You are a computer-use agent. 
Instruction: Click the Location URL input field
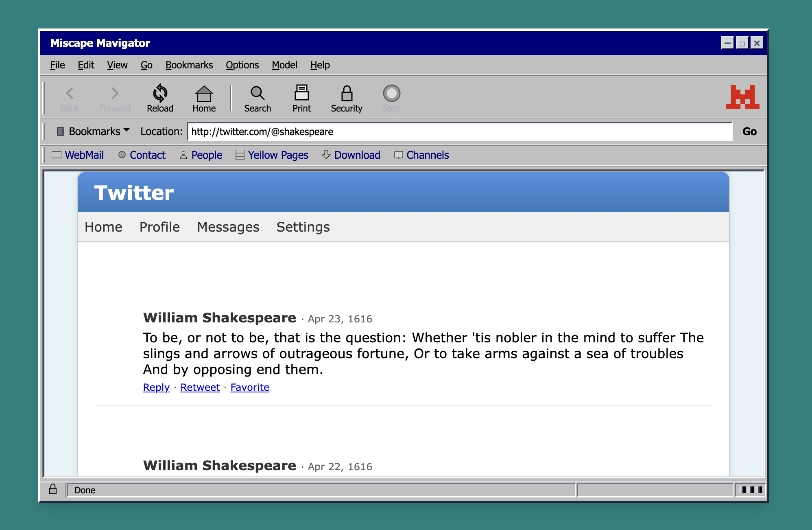(x=460, y=131)
